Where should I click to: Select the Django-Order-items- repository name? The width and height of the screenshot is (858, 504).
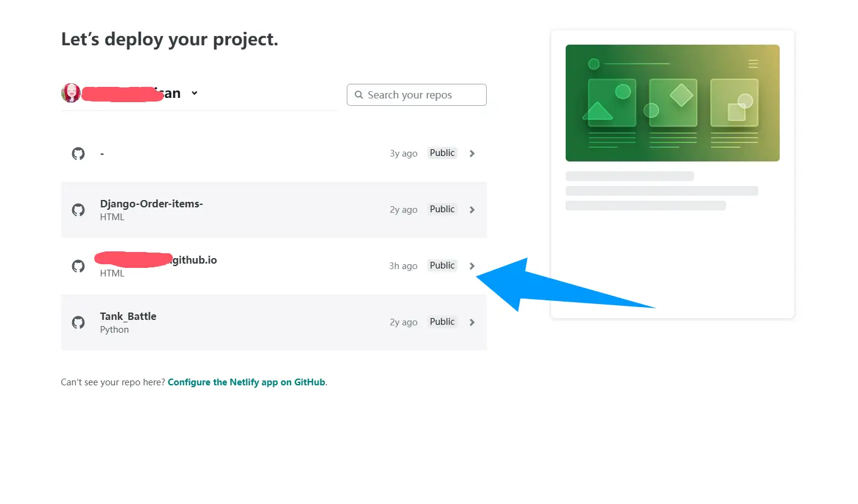point(151,204)
